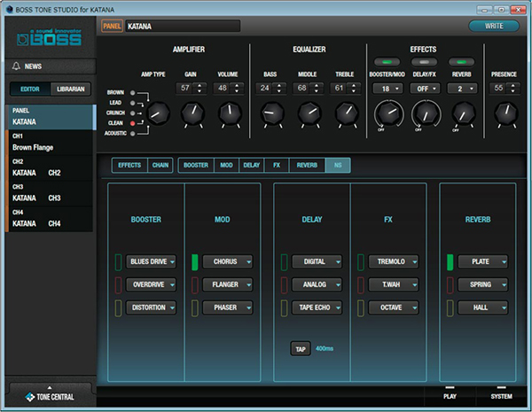Image resolution: width=532 pixels, height=412 pixels.
Task: Select the BROWN amp type indicator
Action: [x=133, y=92]
